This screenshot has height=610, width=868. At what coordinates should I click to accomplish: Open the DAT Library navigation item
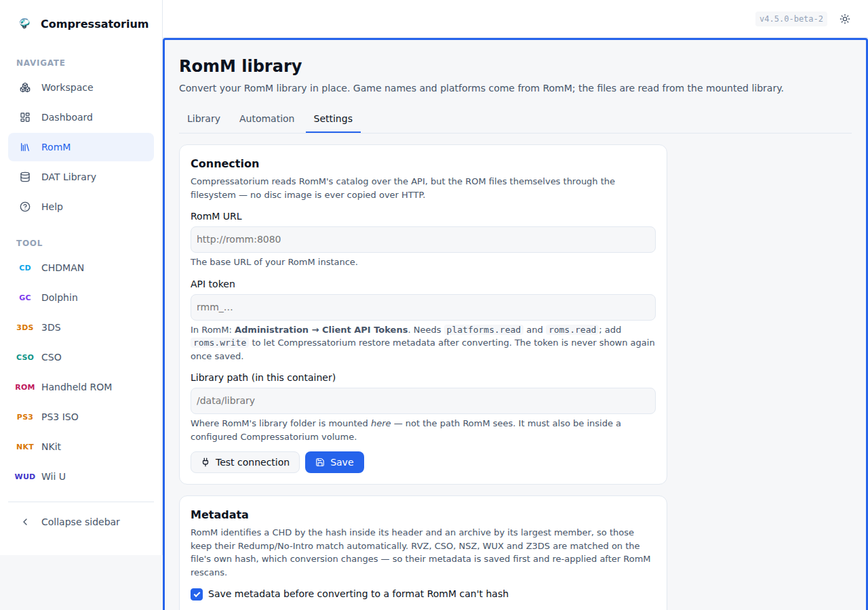coord(81,177)
